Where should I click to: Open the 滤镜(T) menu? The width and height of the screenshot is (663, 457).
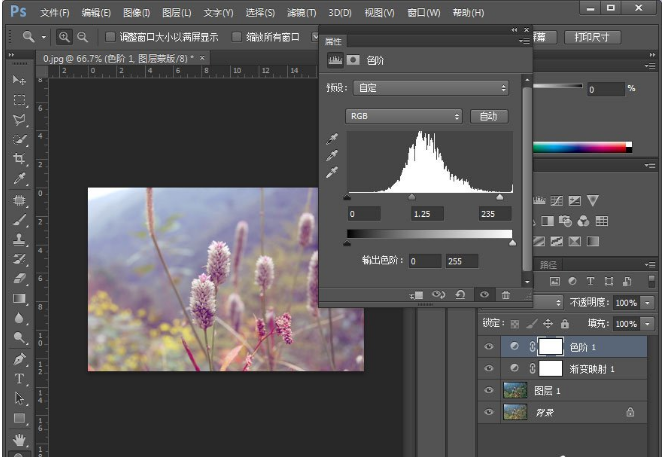(x=301, y=13)
